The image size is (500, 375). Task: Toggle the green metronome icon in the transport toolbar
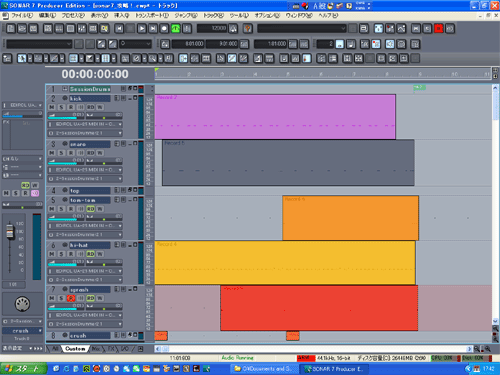click(x=176, y=29)
